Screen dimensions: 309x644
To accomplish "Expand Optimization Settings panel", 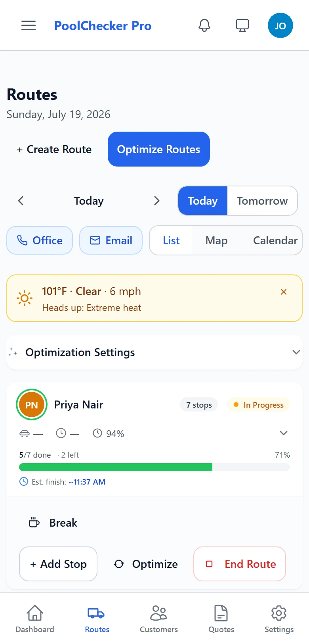I will coord(154,352).
